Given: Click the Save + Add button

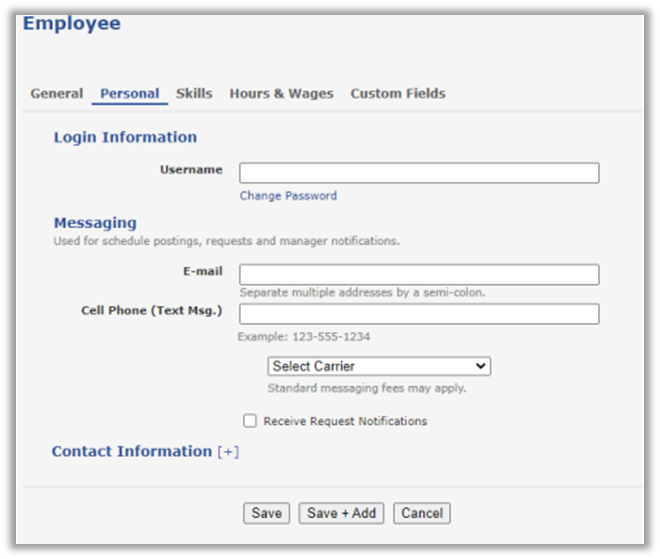Looking at the screenshot, I should pyautogui.click(x=341, y=513).
